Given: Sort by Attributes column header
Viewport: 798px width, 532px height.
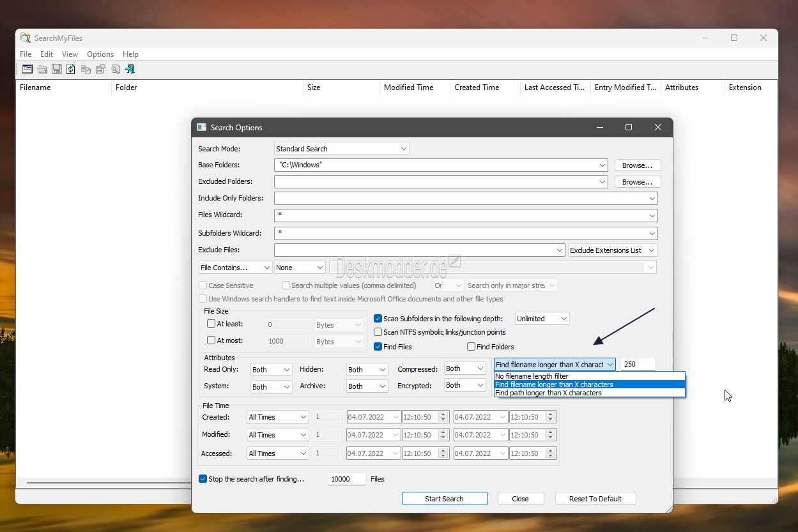Looking at the screenshot, I should pyautogui.click(x=693, y=87).
